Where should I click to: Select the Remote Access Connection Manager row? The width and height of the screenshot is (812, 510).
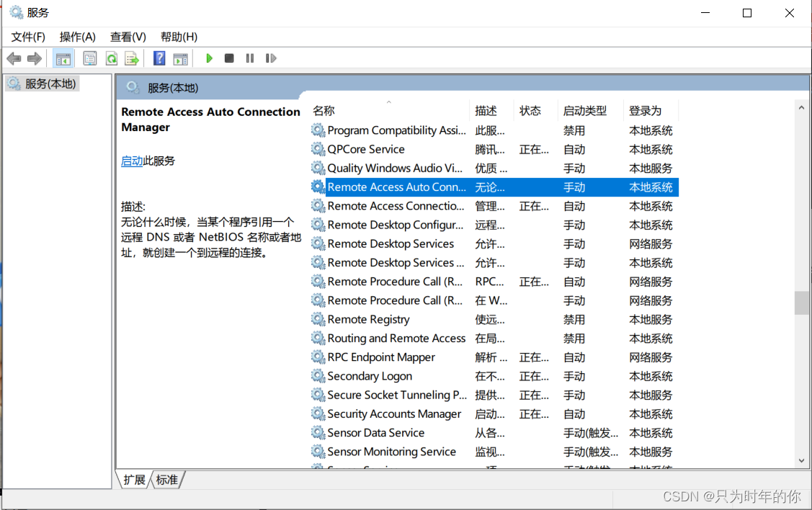pos(494,206)
